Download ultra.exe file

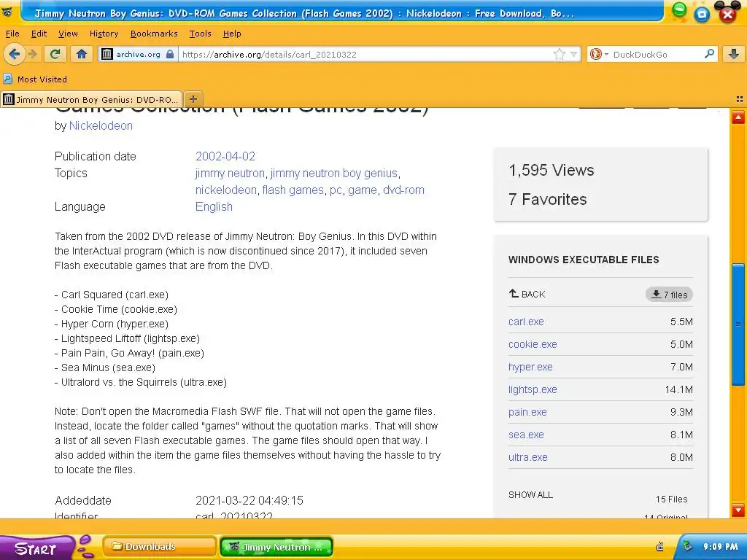tap(528, 457)
